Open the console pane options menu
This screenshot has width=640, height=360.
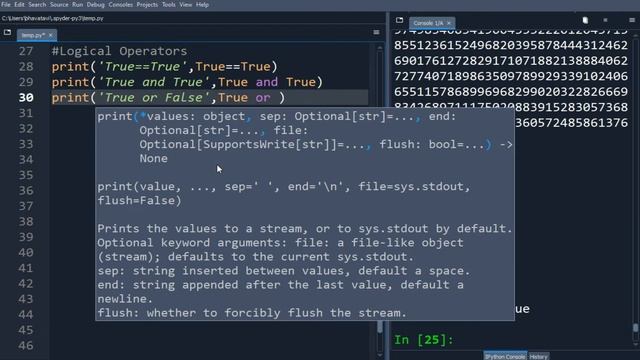(632, 20)
